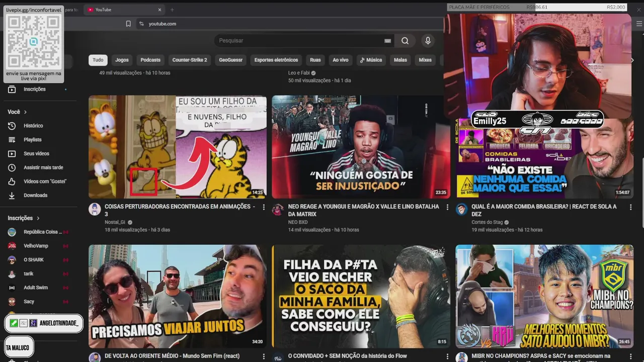Open QUAL É A MAIOR COMIDA BRASILEIRA title
The width and height of the screenshot is (644, 362).
coord(544,210)
